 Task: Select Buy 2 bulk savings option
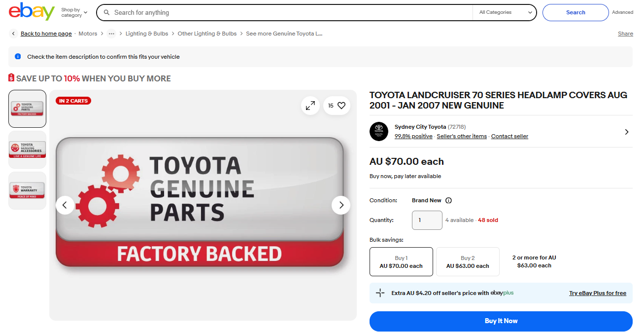click(x=468, y=261)
